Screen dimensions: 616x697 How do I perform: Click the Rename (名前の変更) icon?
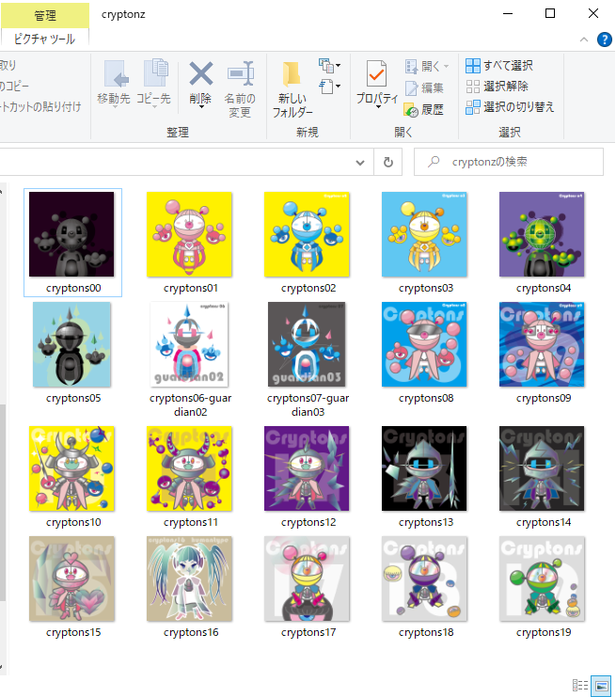(x=241, y=73)
